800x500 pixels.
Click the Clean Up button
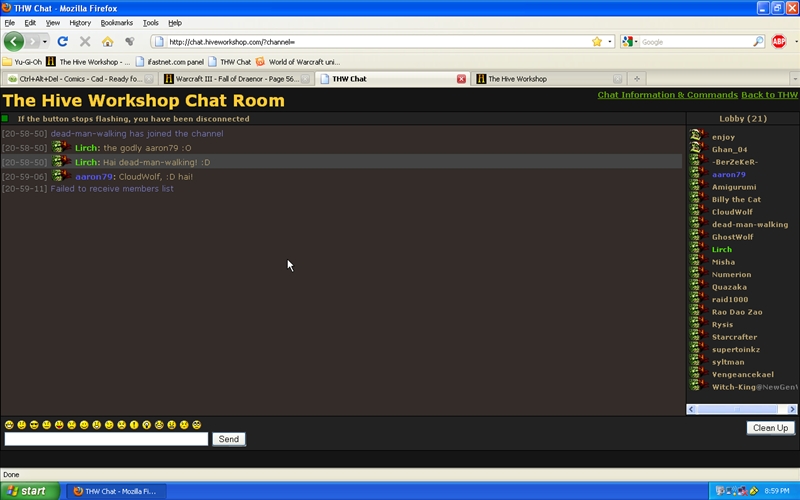click(770, 428)
